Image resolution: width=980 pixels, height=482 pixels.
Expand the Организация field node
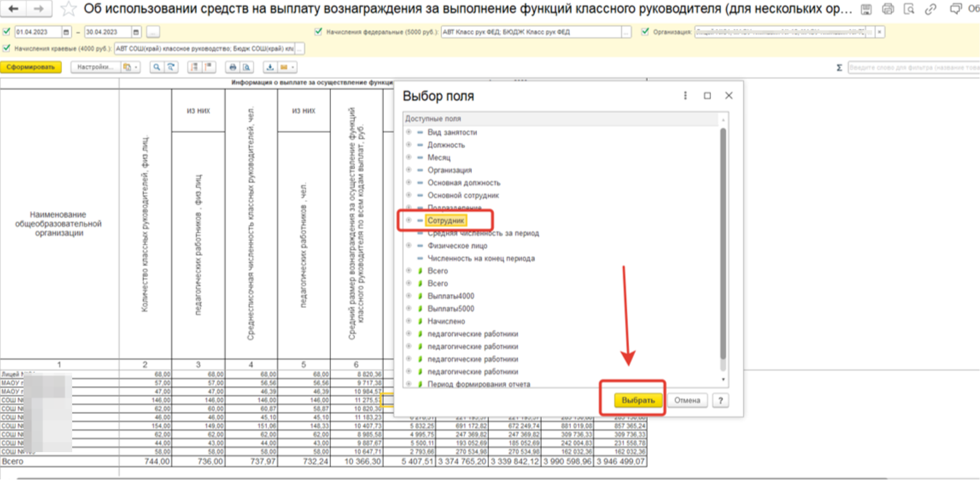(x=409, y=170)
